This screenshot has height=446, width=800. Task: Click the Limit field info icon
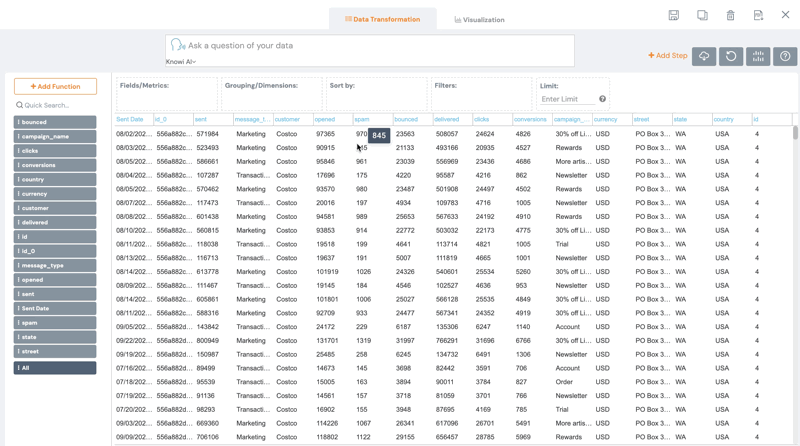click(602, 99)
